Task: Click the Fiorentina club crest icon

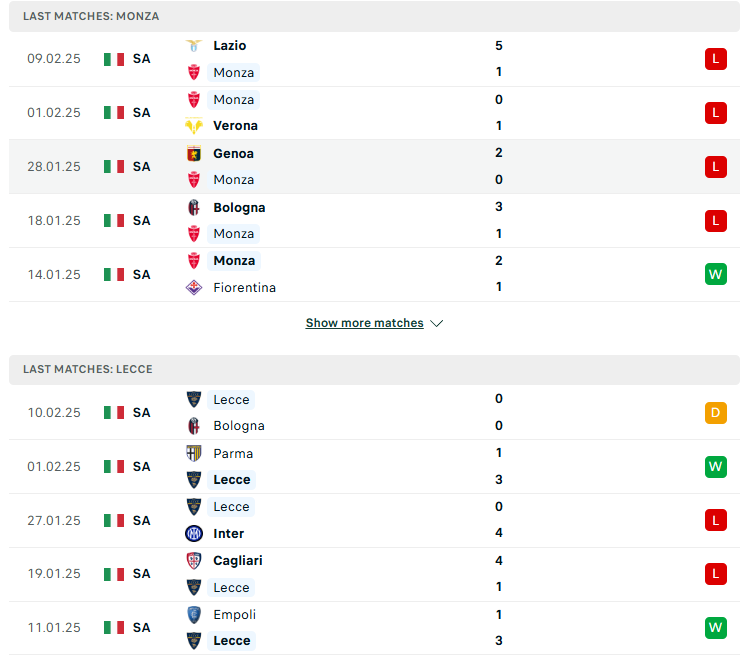Action: [194, 287]
